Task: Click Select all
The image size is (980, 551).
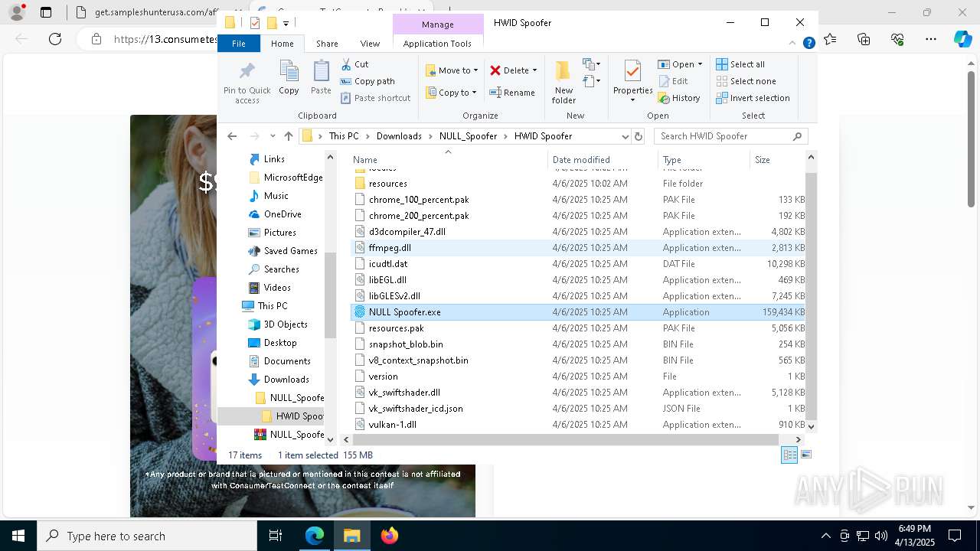Action: 740,64
